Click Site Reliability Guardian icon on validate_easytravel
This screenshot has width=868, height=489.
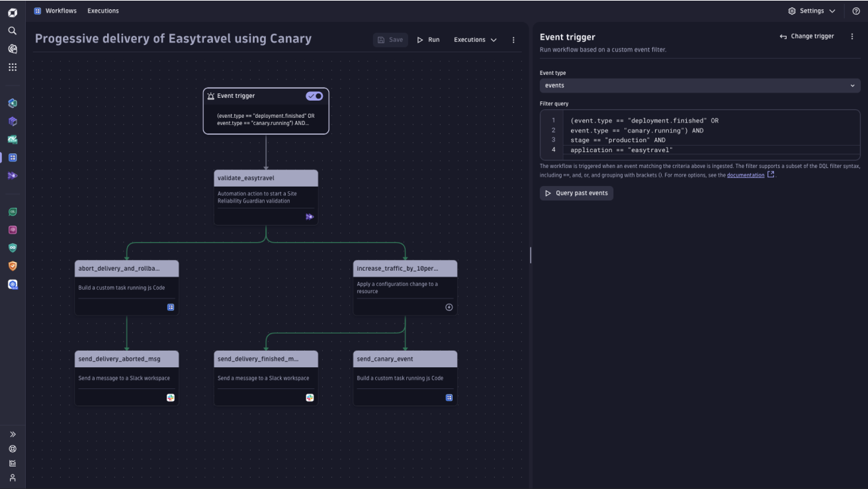click(x=310, y=216)
